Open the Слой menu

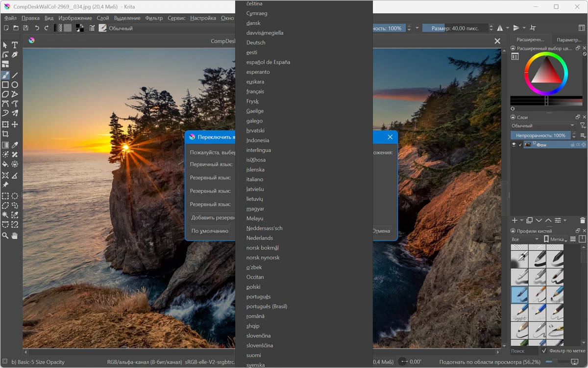click(103, 18)
